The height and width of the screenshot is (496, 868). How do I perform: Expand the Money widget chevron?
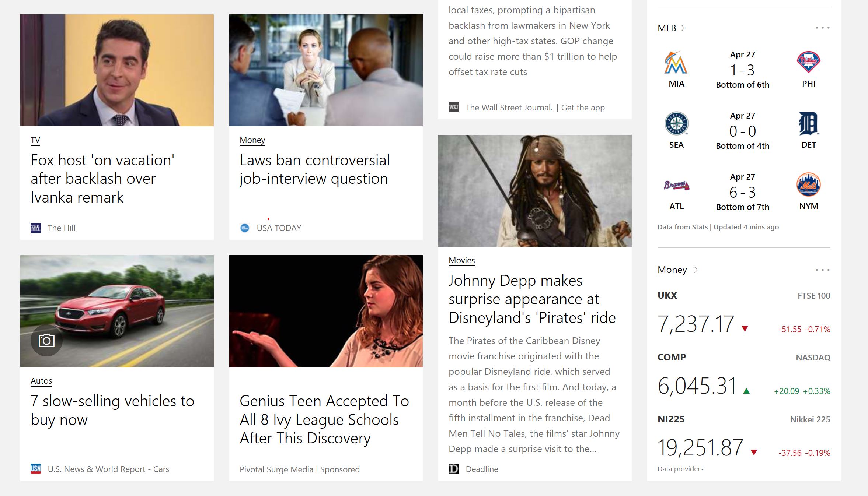click(x=696, y=270)
